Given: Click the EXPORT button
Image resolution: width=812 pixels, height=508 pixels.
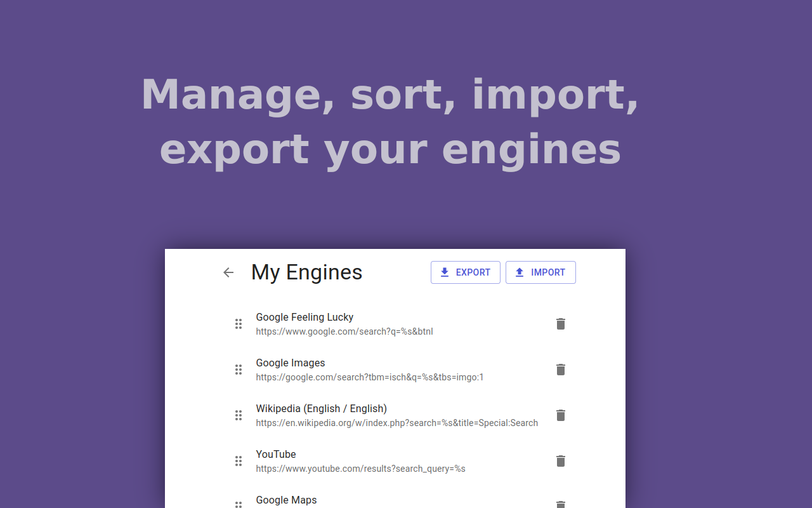Looking at the screenshot, I should 466,272.
